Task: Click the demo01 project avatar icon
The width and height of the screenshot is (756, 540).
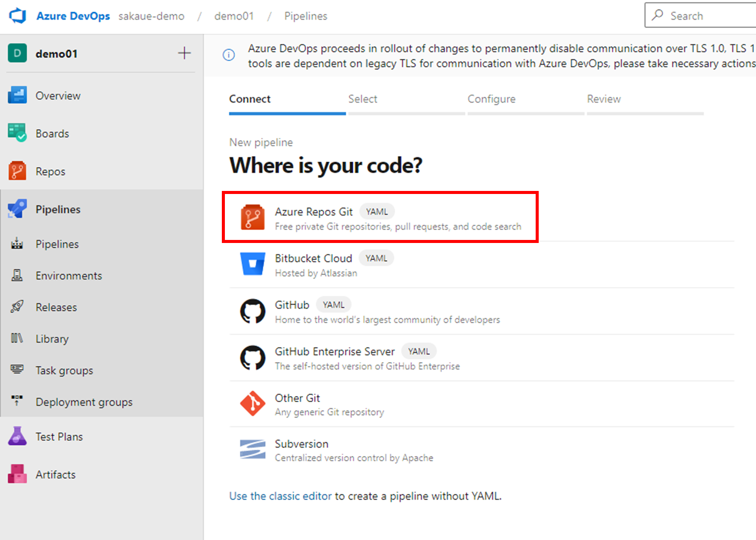Action: pyautogui.click(x=17, y=53)
